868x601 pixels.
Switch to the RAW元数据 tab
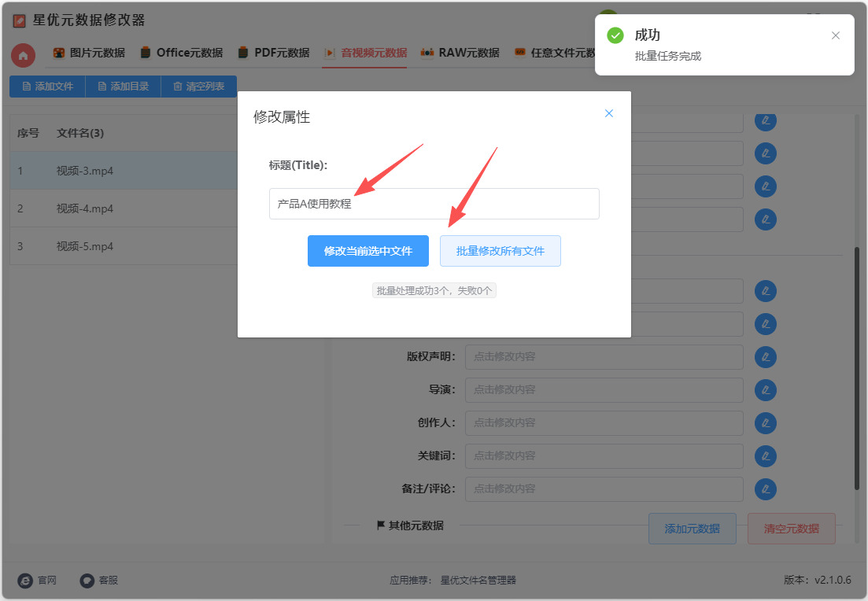tap(460, 53)
